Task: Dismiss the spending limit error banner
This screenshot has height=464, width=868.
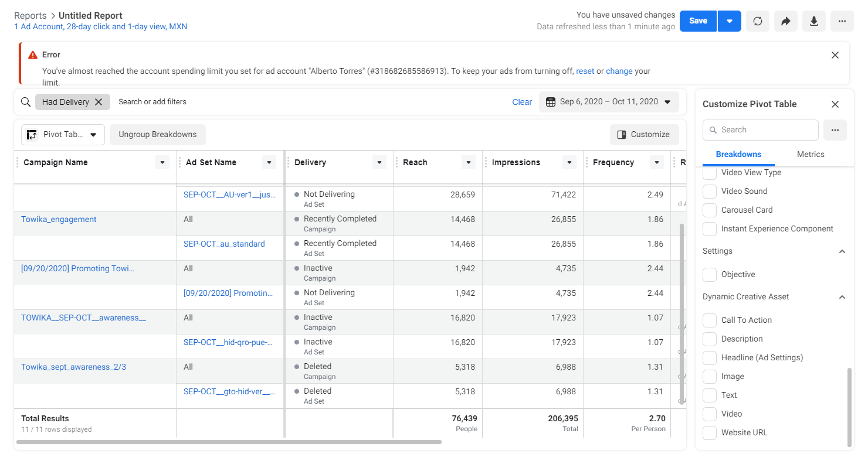Action: click(835, 55)
